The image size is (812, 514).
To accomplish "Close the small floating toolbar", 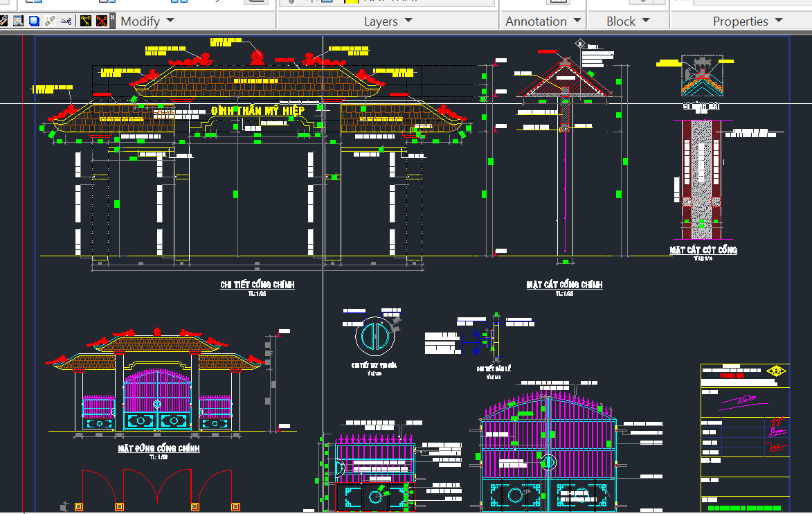I will pos(112,16).
